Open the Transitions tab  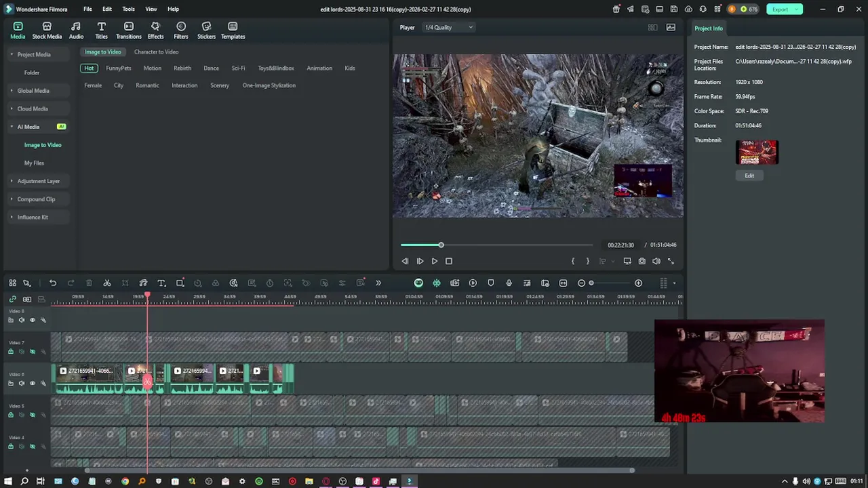[128, 30]
